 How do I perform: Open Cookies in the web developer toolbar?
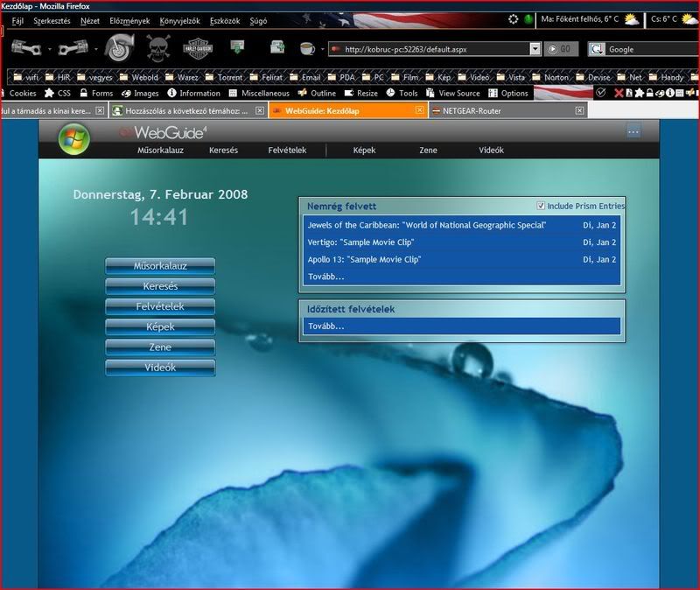[17, 93]
